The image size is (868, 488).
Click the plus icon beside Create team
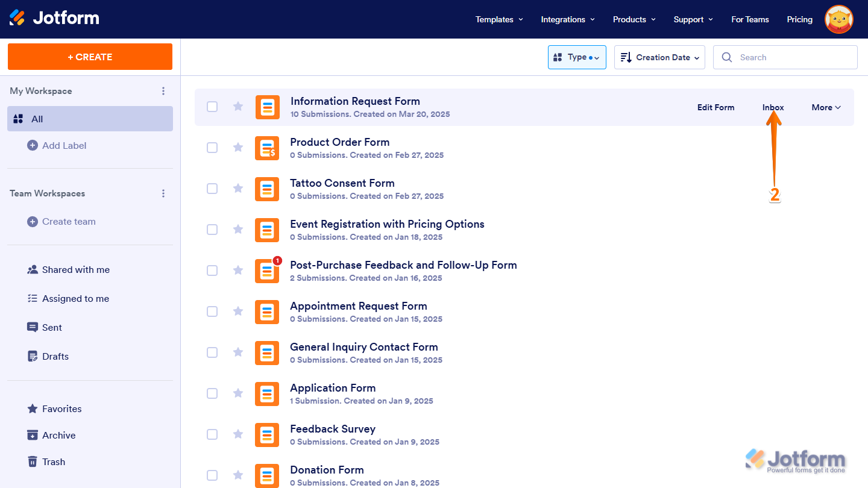pos(33,222)
